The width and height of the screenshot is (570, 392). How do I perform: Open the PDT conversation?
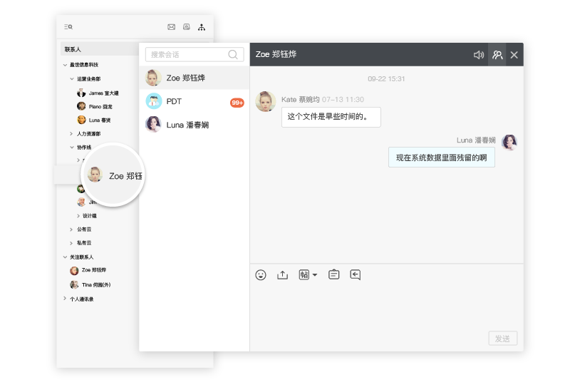click(194, 101)
